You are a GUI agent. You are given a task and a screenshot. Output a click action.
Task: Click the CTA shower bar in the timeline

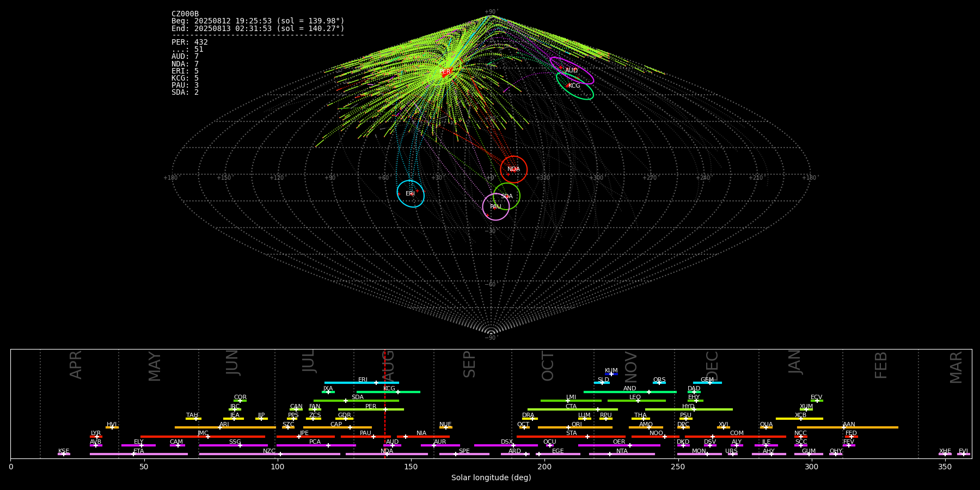[x=573, y=409]
